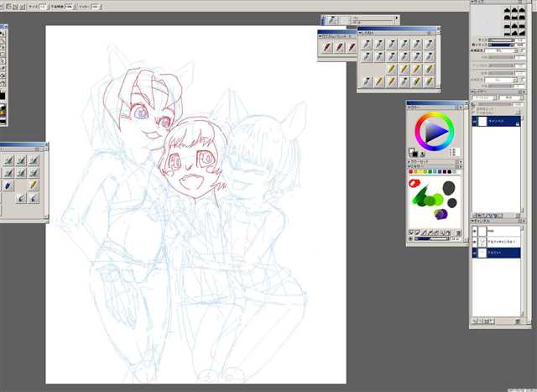Toggle visibility of the selected bottom channel row
The height and width of the screenshot is (392, 537).
pyautogui.click(x=475, y=252)
